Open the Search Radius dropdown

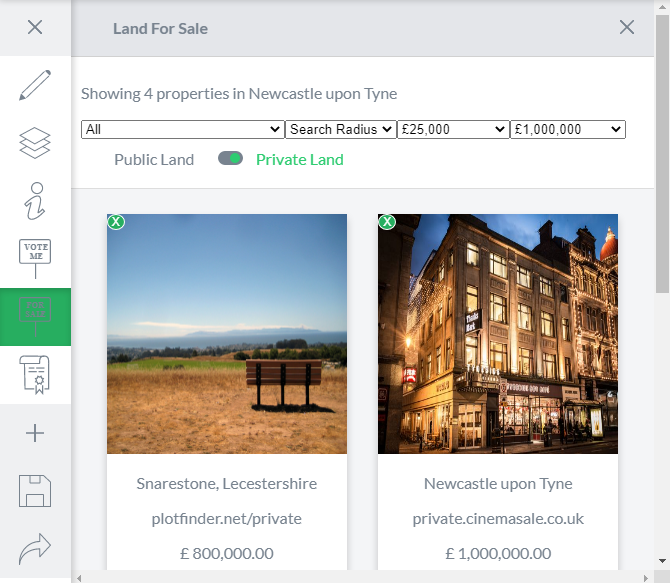341,130
